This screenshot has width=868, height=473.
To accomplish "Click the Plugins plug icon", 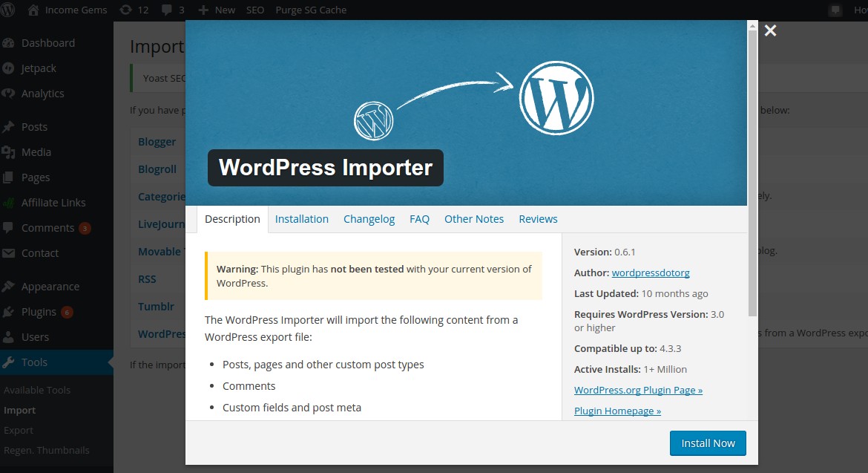I will click(7, 312).
